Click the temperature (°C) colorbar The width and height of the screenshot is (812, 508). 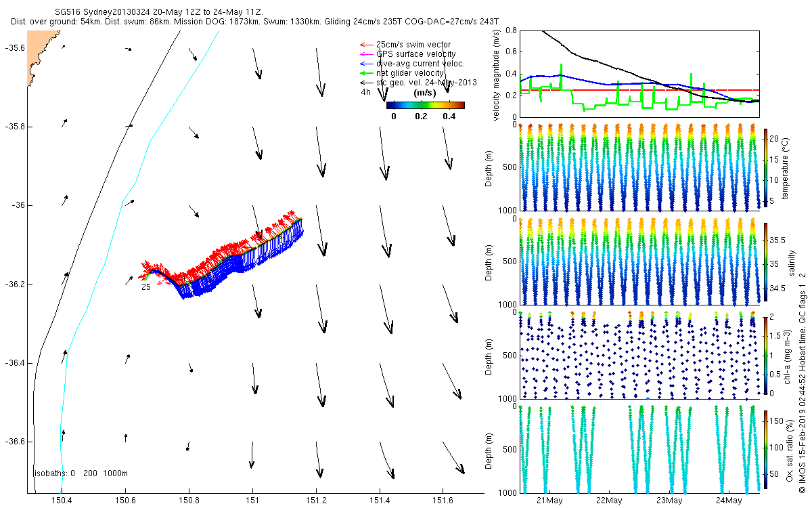tap(765, 167)
